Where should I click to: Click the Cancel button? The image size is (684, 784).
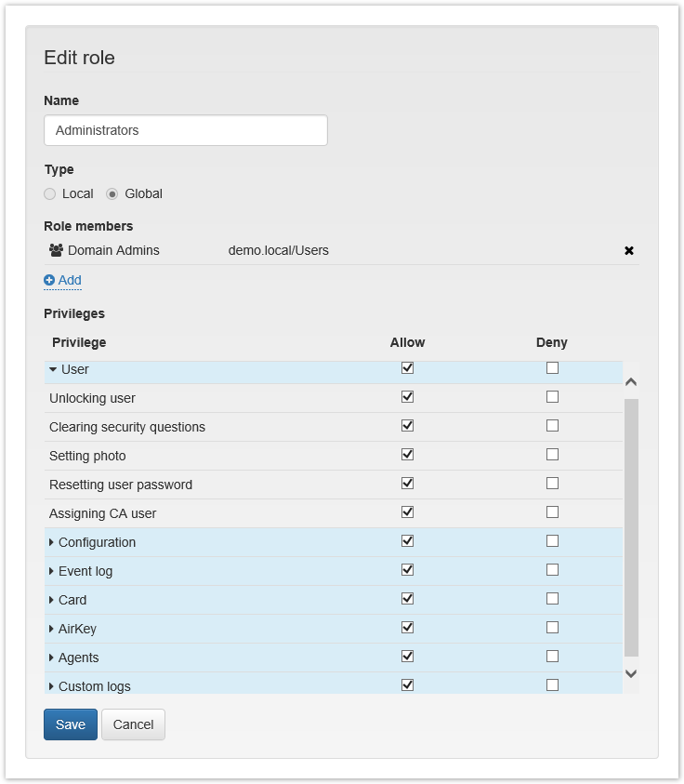133,724
